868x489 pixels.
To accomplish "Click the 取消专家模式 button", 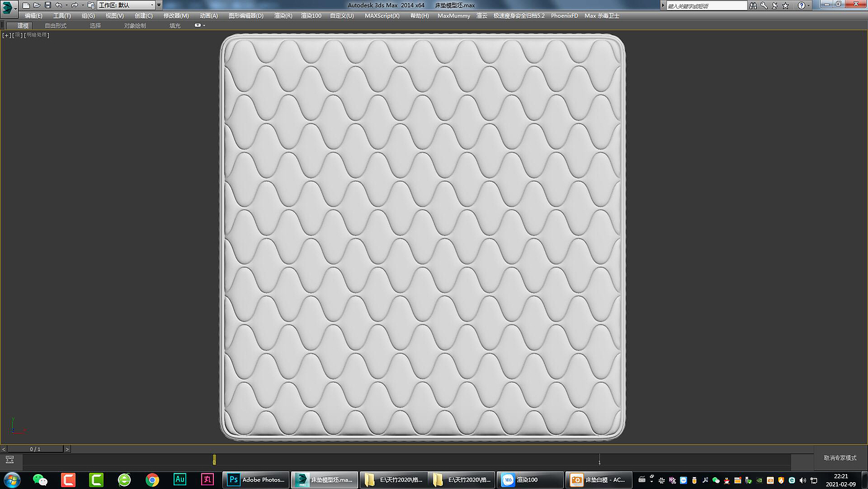I will (840, 458).
